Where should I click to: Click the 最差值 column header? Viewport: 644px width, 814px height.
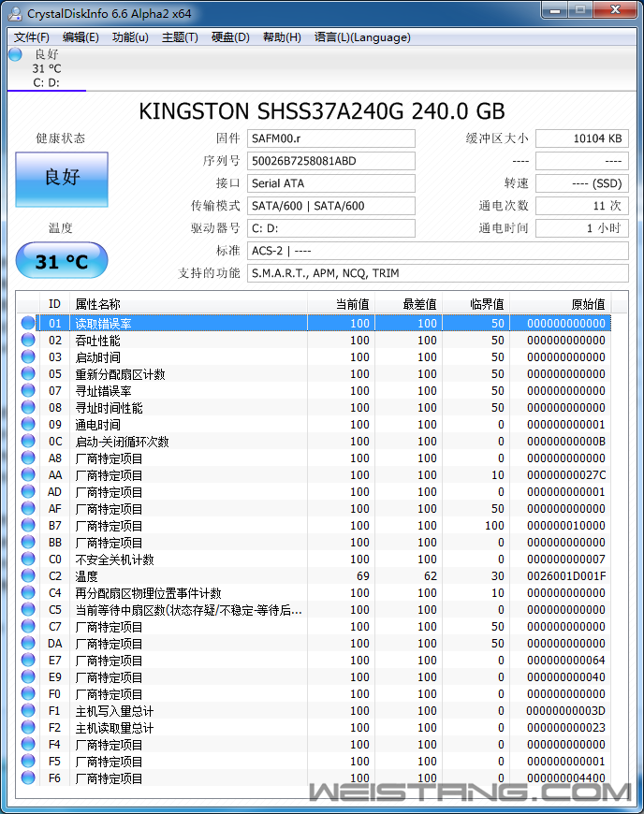[409, 304]
